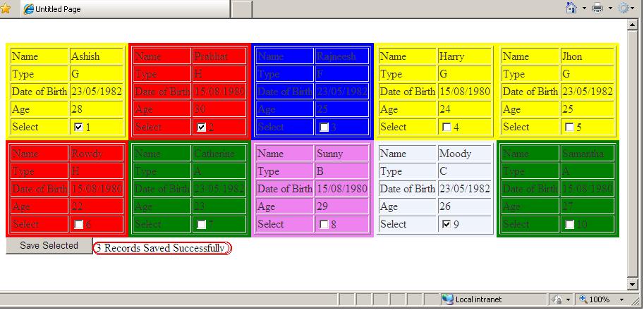The height and width of the screenshot is (310, 644).
Task: Open the security icon dropdown in status bar
Action: [x=569, y=300]
